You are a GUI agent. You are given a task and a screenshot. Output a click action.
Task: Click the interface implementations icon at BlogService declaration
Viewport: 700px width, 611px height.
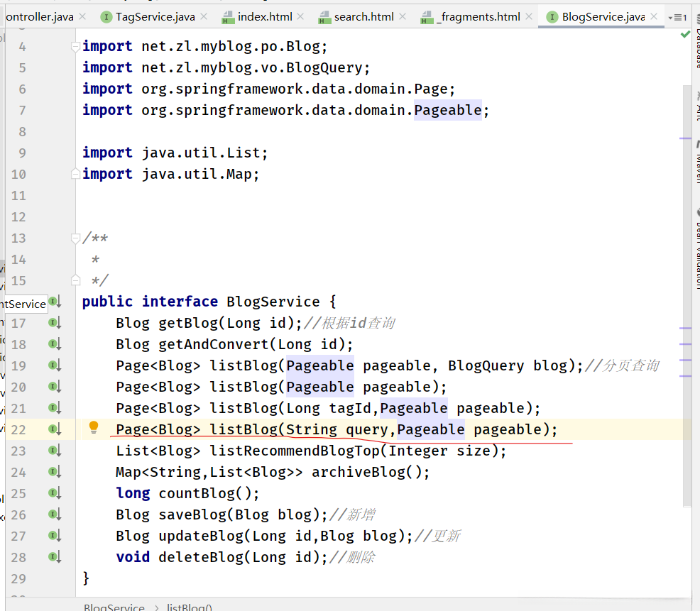pos(55,302)
